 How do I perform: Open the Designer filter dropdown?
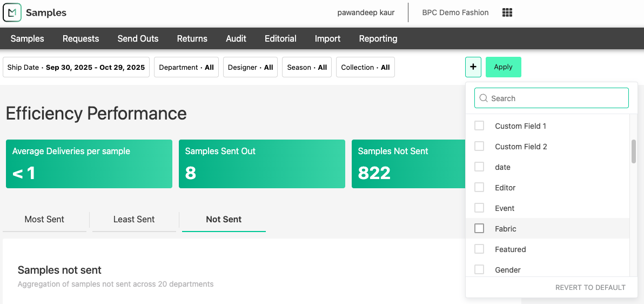(x=250, y=68)
